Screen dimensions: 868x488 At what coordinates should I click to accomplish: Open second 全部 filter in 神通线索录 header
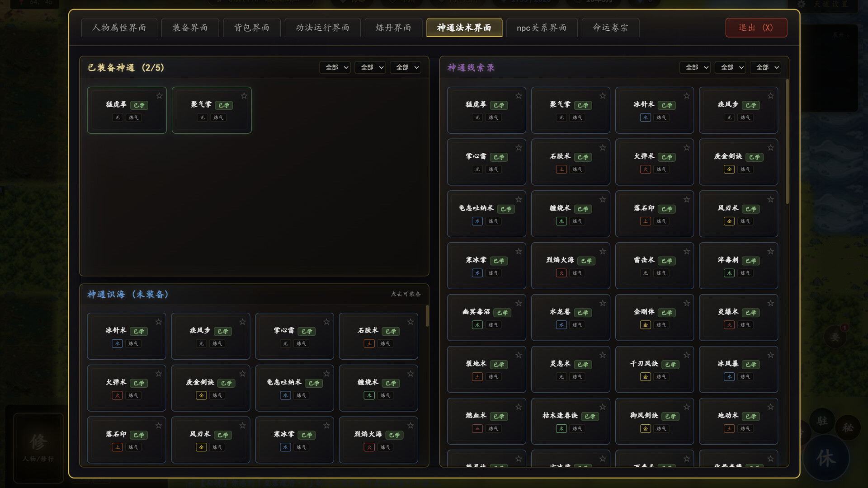point(730,67)
